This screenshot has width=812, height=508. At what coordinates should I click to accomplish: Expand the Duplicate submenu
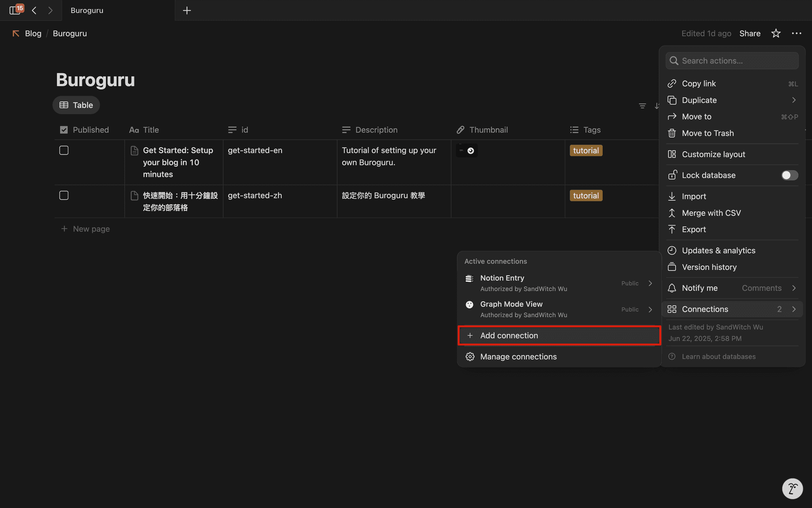pyautogui.click(x=793, y=100)
